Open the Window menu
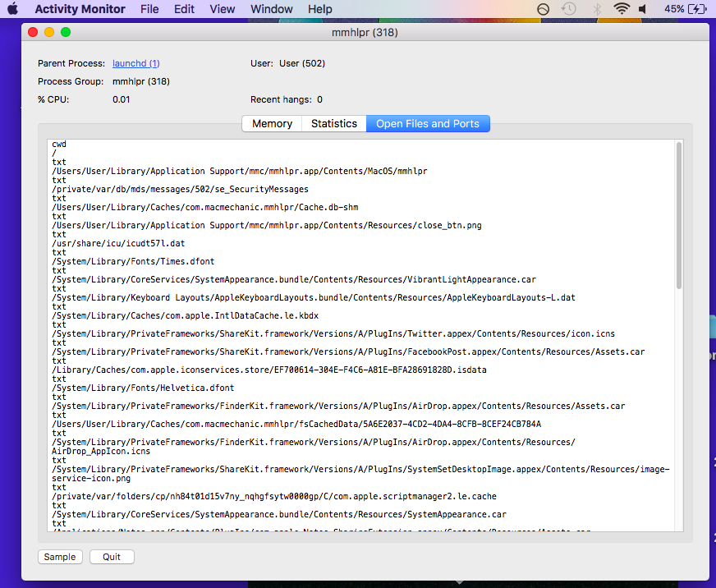This screenshot has height=588, width=716. [x=272, y=9]
